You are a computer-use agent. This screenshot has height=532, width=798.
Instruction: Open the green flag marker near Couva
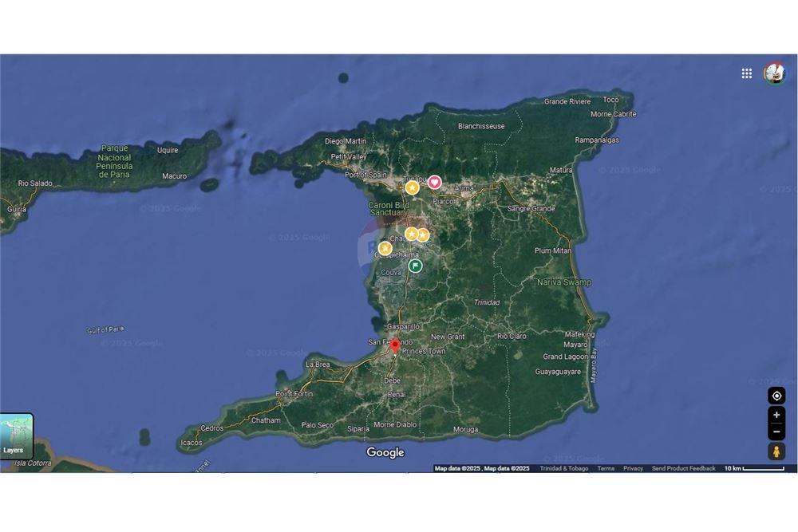point(415,265)
